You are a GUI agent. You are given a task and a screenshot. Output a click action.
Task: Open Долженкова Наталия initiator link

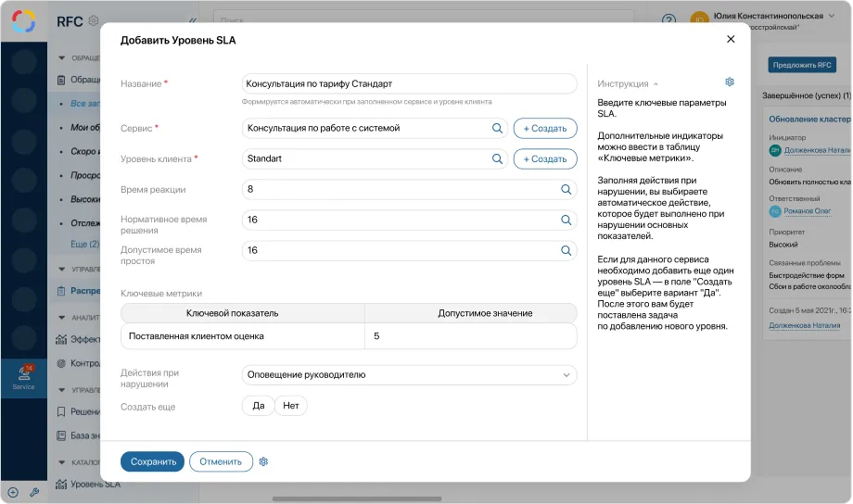(x=817, y=150)
